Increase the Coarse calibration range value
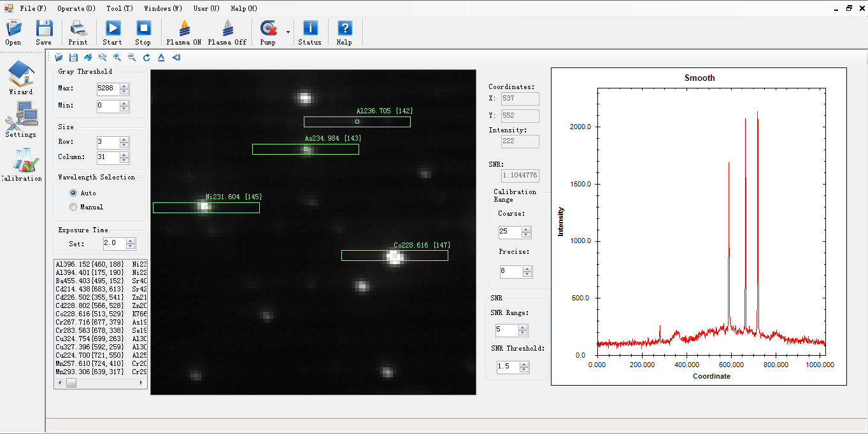868x434 pixels. (x=526, y=230)
